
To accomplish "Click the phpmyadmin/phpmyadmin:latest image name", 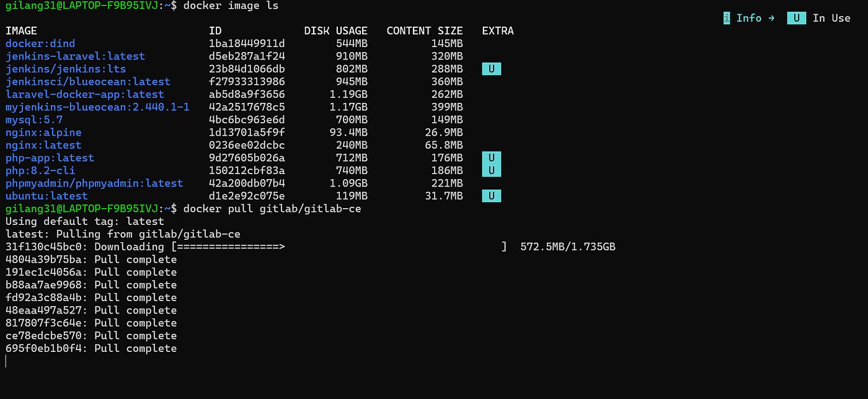I will 94,183.
